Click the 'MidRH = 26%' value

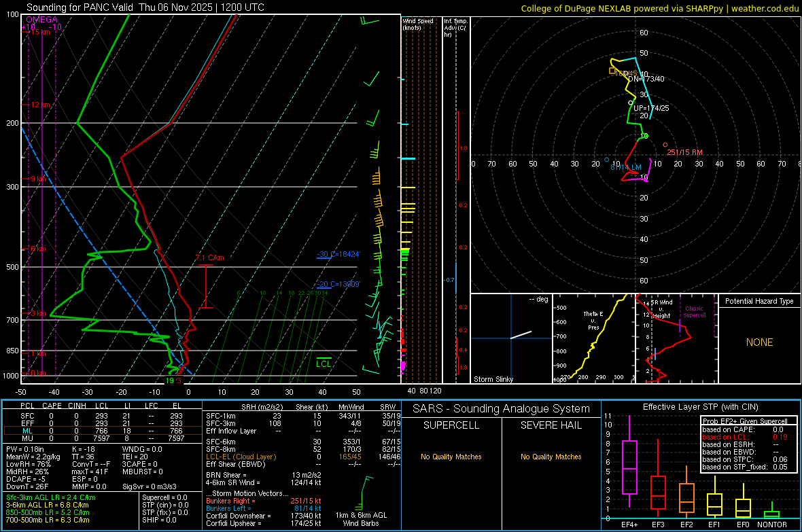28,472
